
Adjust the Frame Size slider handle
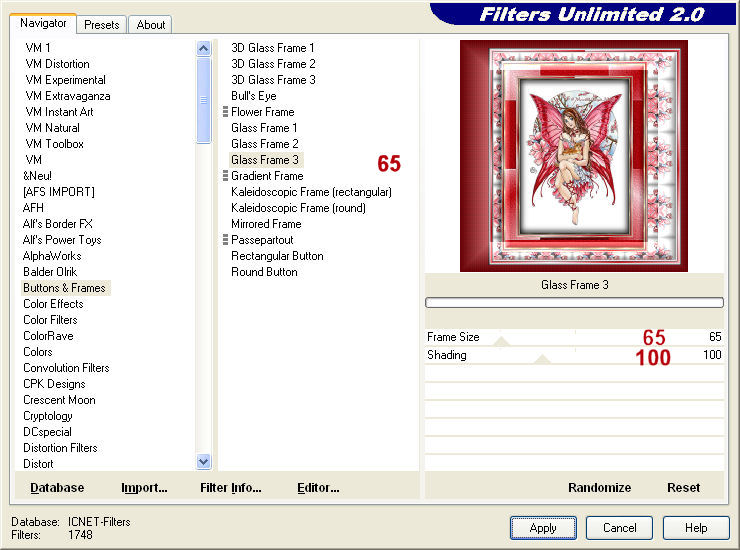(x=501, y=342)
